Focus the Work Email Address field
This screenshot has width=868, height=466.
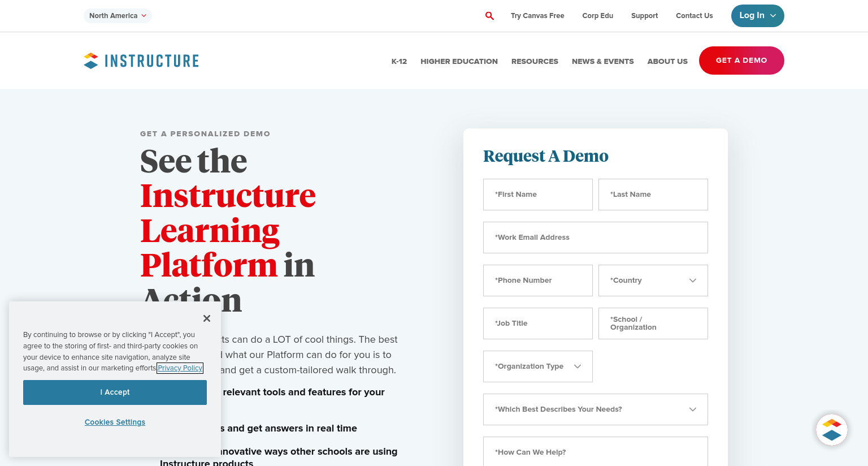point(596,238)
